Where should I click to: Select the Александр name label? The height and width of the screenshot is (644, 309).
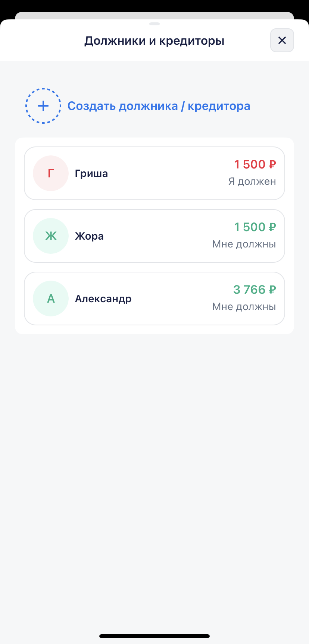(103, 299)
